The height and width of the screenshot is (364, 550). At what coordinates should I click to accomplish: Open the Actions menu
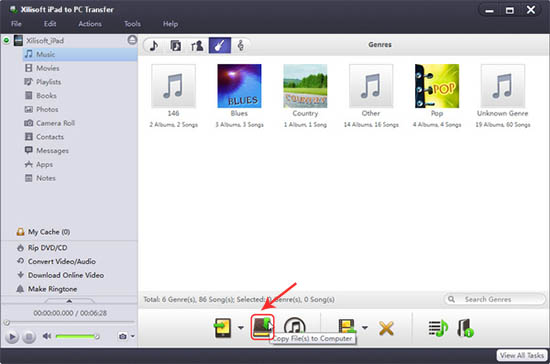coord(90,24)
